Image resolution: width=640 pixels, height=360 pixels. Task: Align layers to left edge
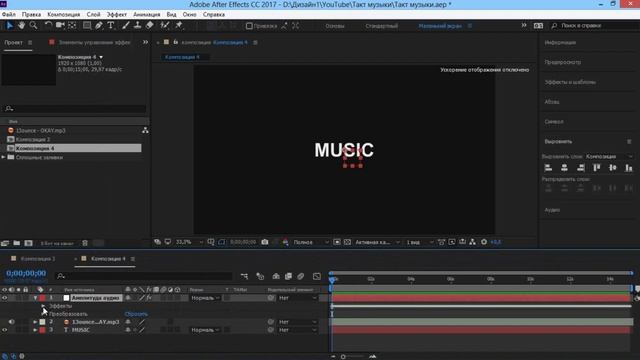pyautogui.click(x=548, y=168)
